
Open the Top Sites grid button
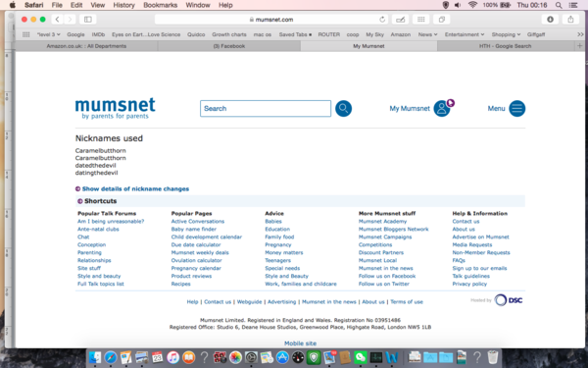pos(421,20)
